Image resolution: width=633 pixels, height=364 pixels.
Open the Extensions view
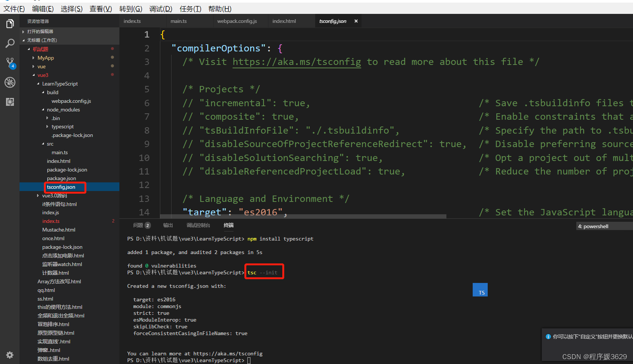[x=10, y=102]
